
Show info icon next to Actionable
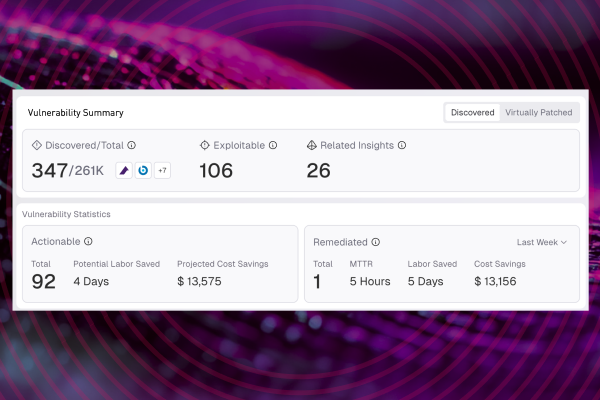tap(88, 241)
